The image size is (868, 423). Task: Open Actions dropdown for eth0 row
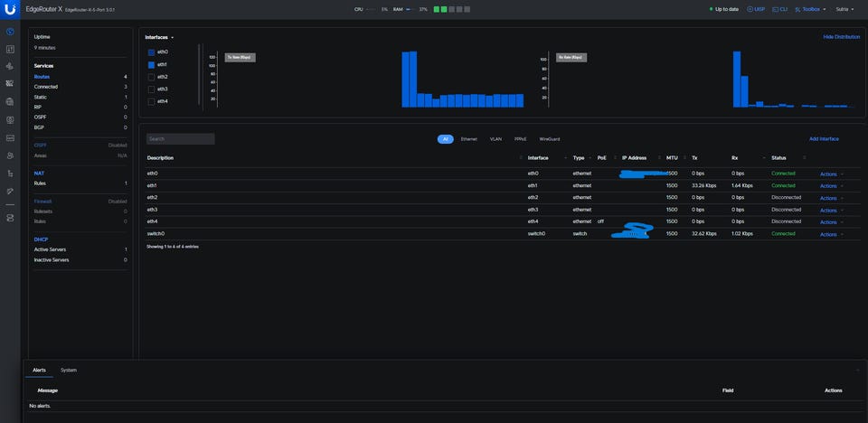(832, 174)
